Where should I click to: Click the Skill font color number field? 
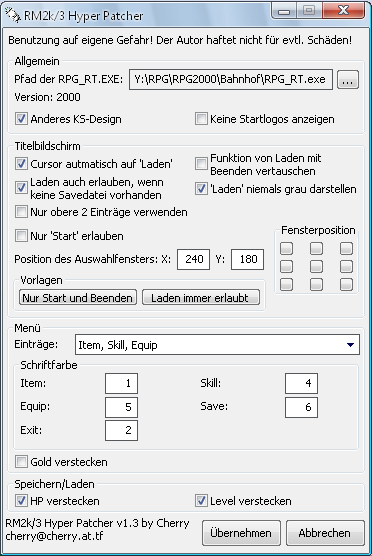click(301, 383)
